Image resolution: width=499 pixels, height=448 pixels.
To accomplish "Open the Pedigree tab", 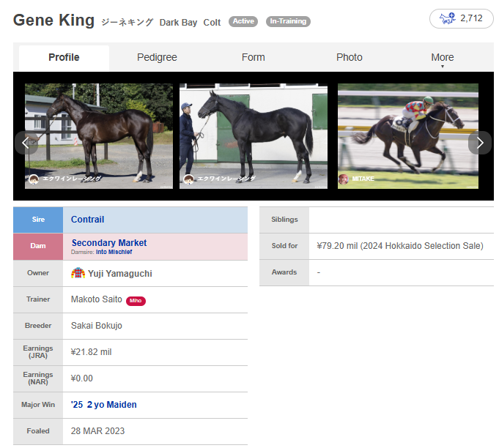I will coord(157,57).
